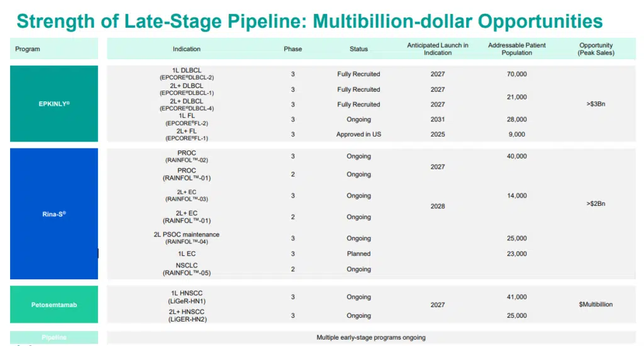
Task: Click the light Pipeline program block
Action: (x=54, y=337)
